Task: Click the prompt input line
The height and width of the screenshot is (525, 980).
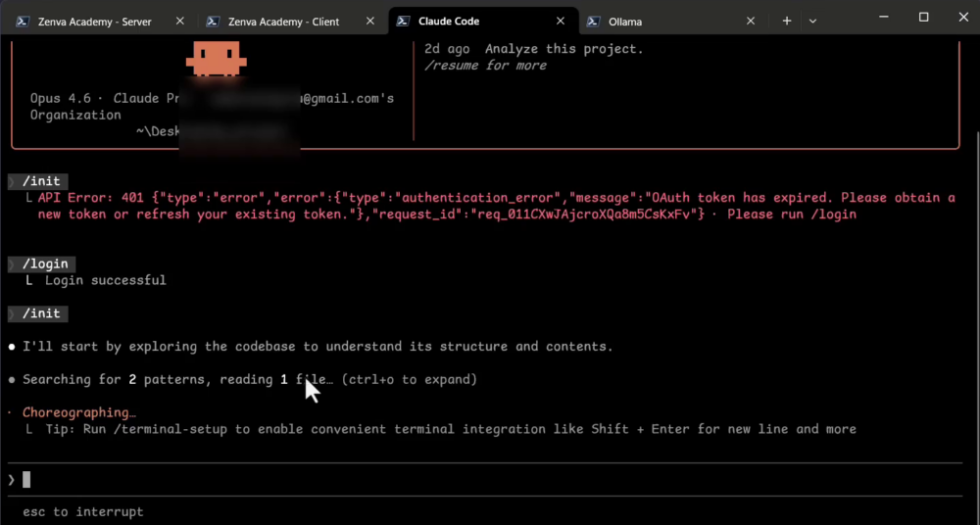Action: 484,480
